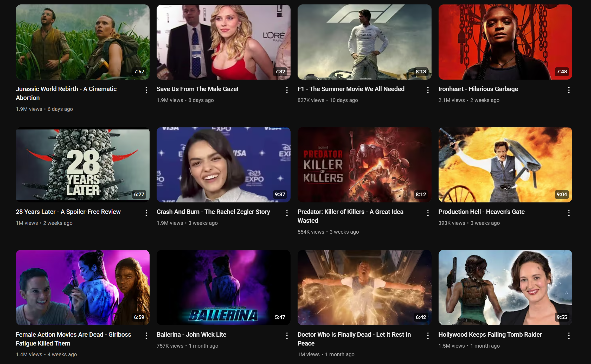Play the Ballerina neon logo thumbnail

tap(223, 288)
